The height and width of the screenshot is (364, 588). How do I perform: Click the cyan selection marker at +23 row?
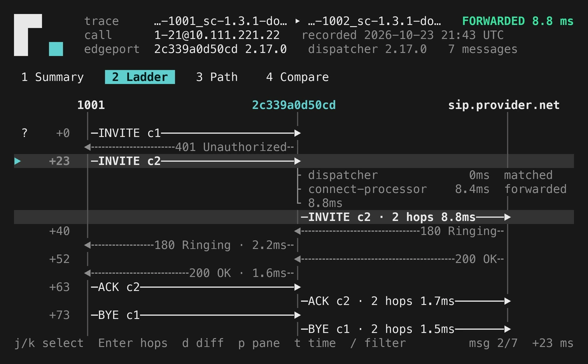point(18,161)
